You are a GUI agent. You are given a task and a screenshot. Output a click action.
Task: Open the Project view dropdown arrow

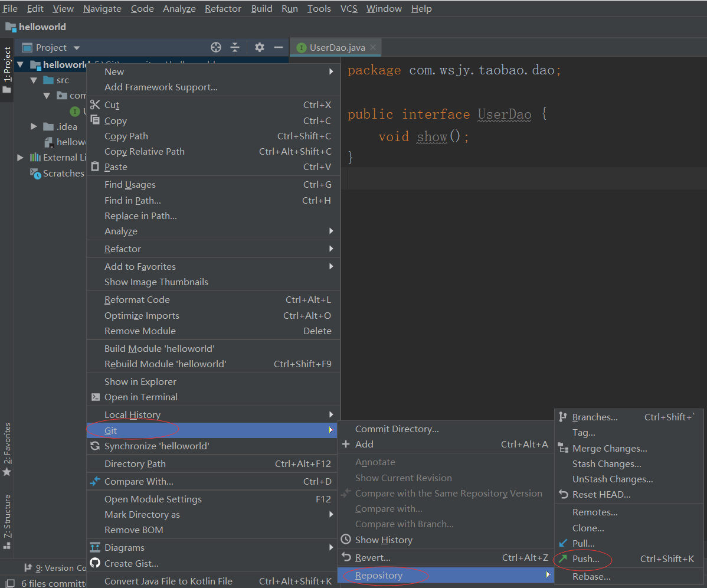[x=77, y=48]
